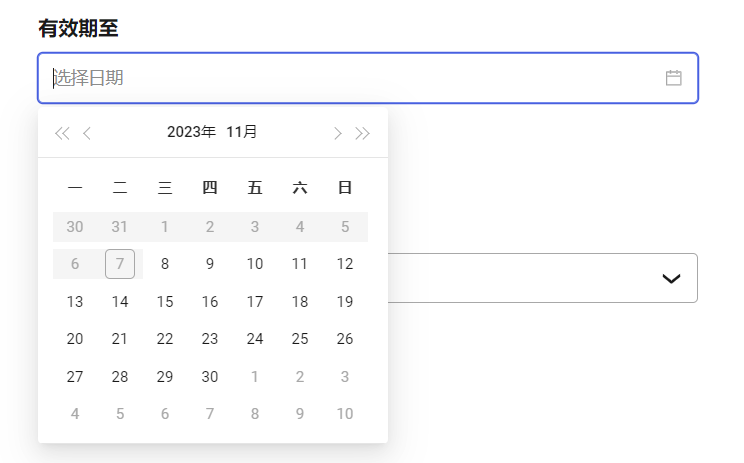Choose November 30 as the date

(x=210, y=377)
